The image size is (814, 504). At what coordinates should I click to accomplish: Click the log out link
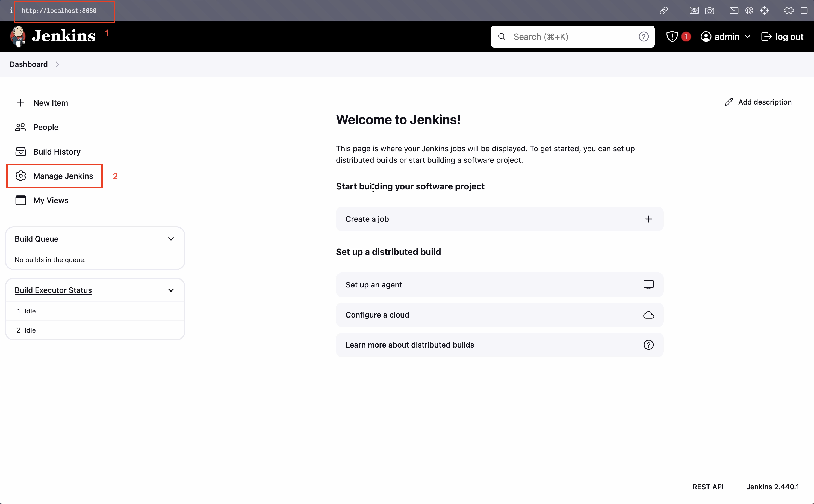(x=782, y=37)
